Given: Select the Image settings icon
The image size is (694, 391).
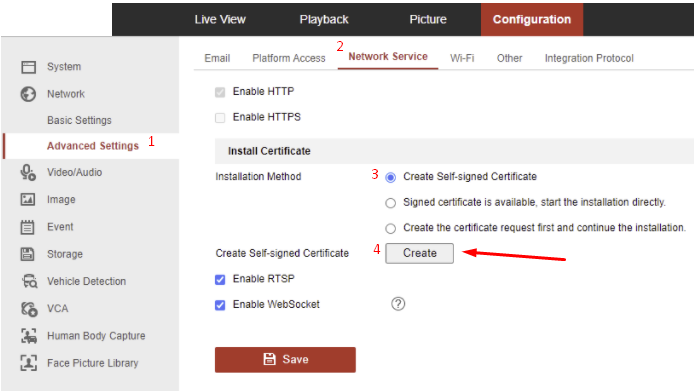Looking at the screenshot, I should 28,200.
